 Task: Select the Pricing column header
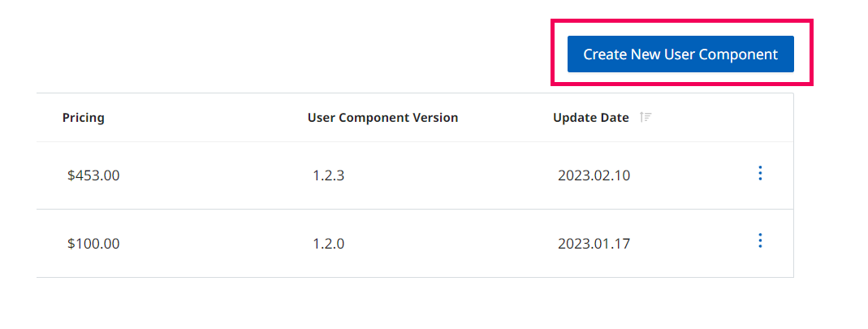(83, 118)
